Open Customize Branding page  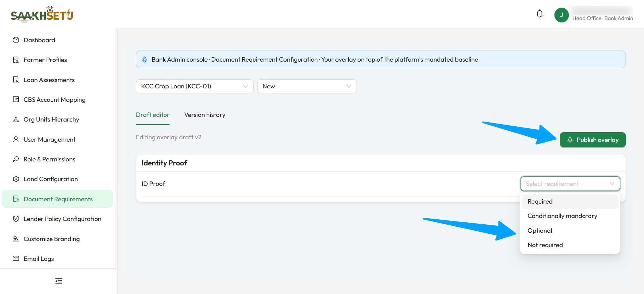click(x=57, y=239)
